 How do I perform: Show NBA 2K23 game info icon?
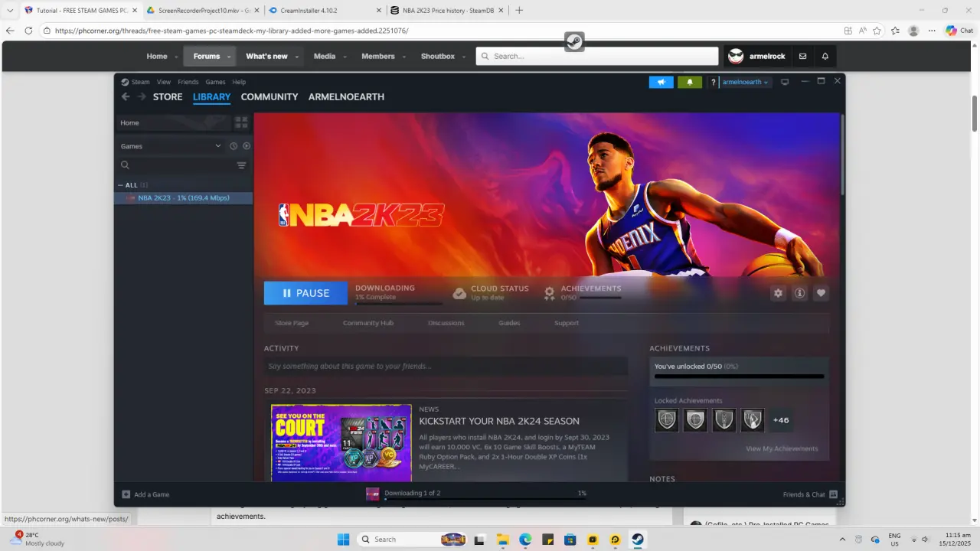coord(799,293)
